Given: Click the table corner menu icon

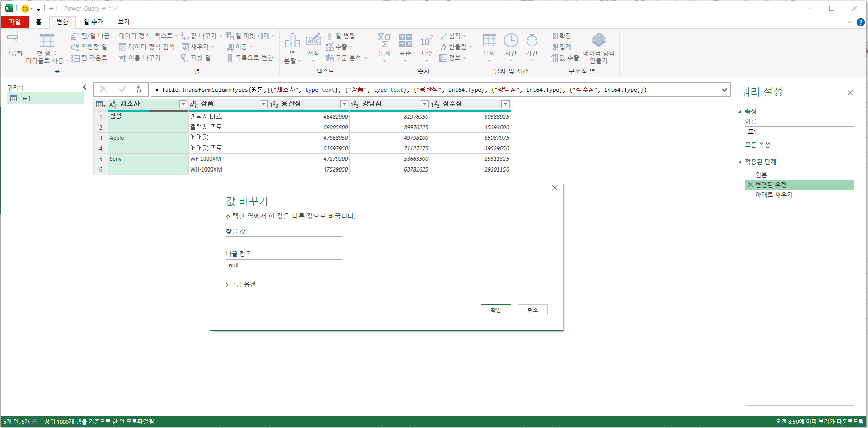Looking at the screenshot, I should pos(101,104).
